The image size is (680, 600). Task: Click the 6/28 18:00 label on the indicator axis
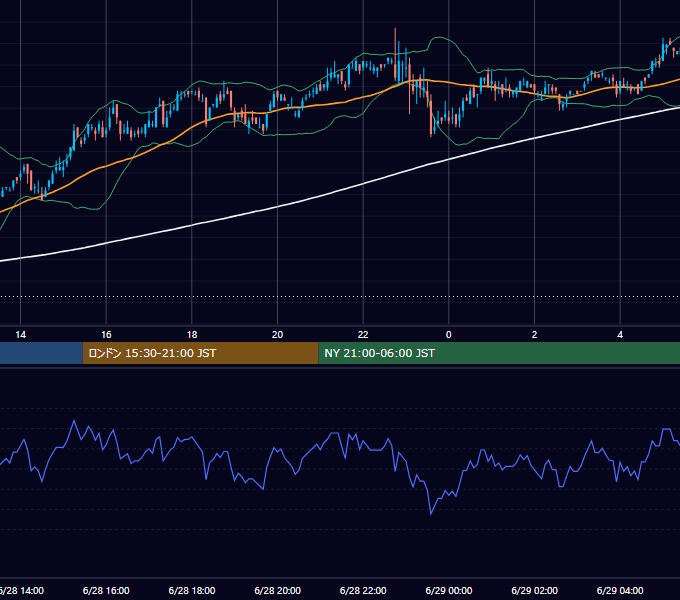[x=192, y=590]
